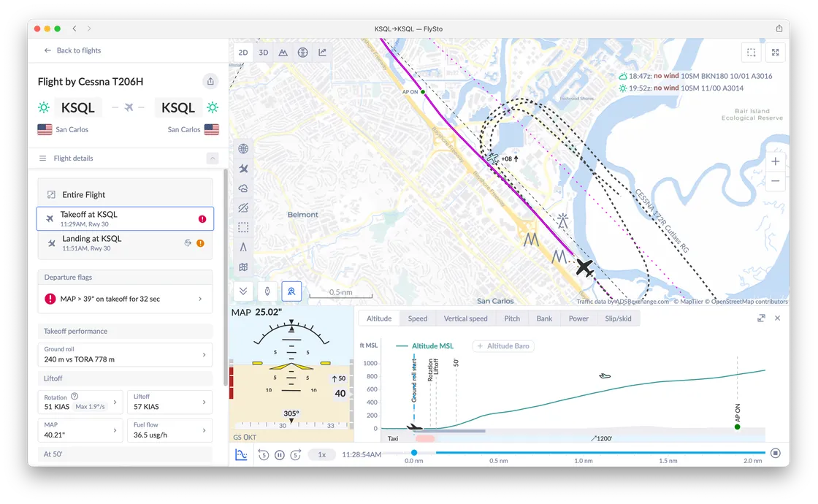
Task: Open the Altitude chart tab
Action: (379, 318)
